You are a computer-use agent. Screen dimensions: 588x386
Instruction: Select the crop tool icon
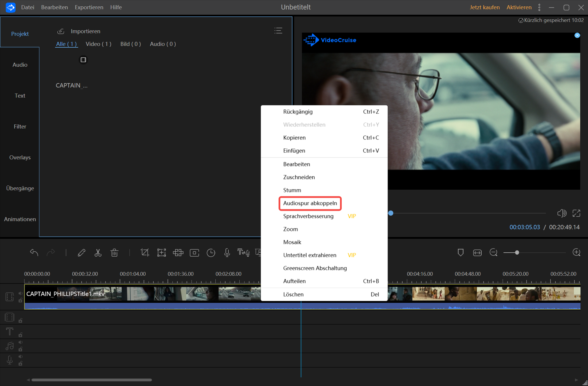coord(144,253)
